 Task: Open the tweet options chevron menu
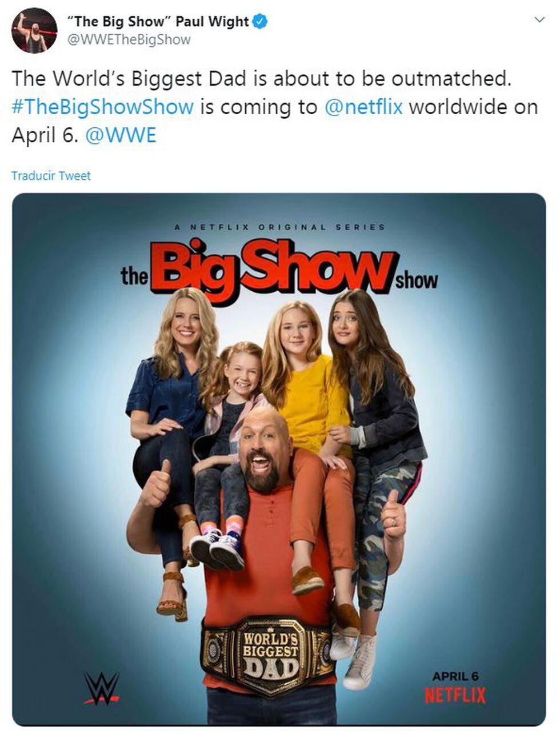[538, 20]
